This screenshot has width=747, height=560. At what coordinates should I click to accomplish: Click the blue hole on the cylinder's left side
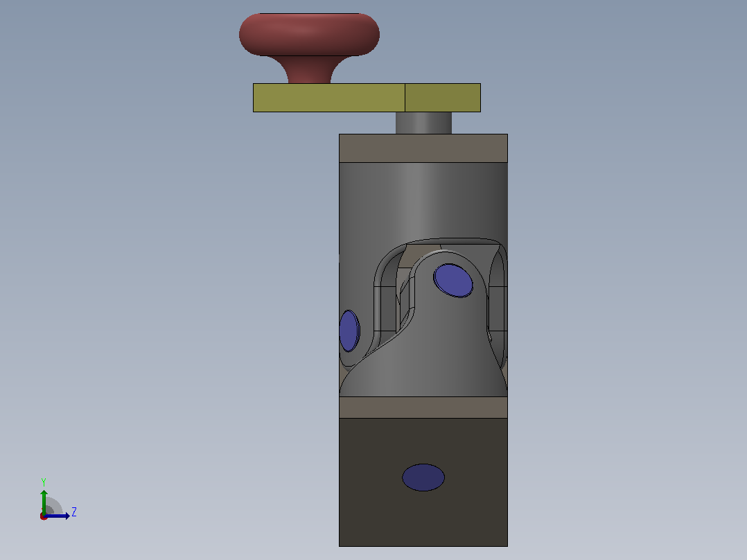(x=349, y=331)
